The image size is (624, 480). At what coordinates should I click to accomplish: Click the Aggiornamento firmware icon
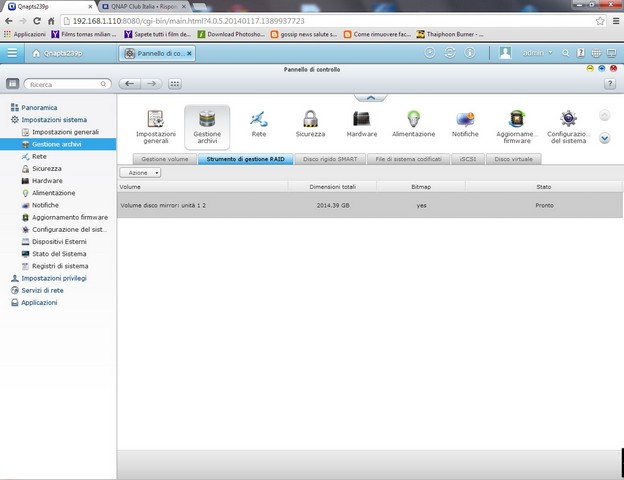516,119
